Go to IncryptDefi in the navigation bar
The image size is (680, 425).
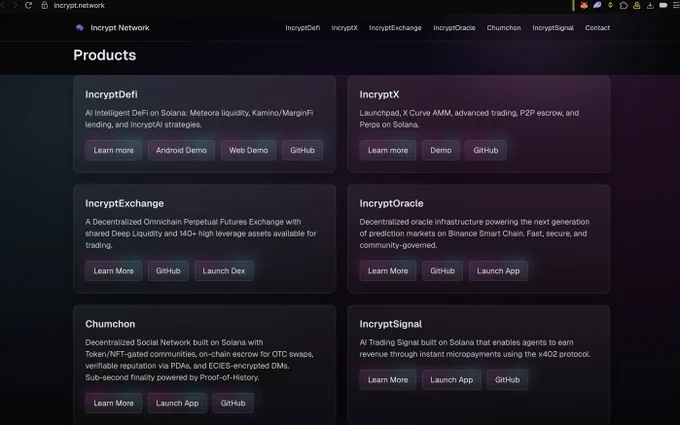click(303, 28)
